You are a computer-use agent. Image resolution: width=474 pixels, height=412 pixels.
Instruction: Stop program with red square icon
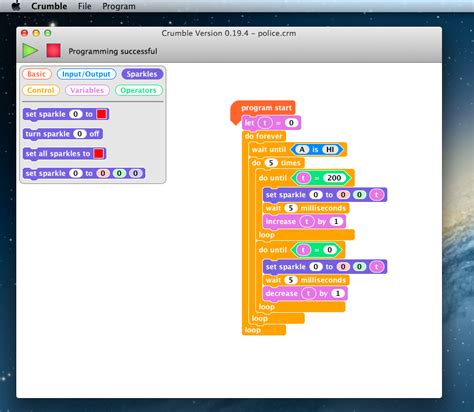click(53, 50)
